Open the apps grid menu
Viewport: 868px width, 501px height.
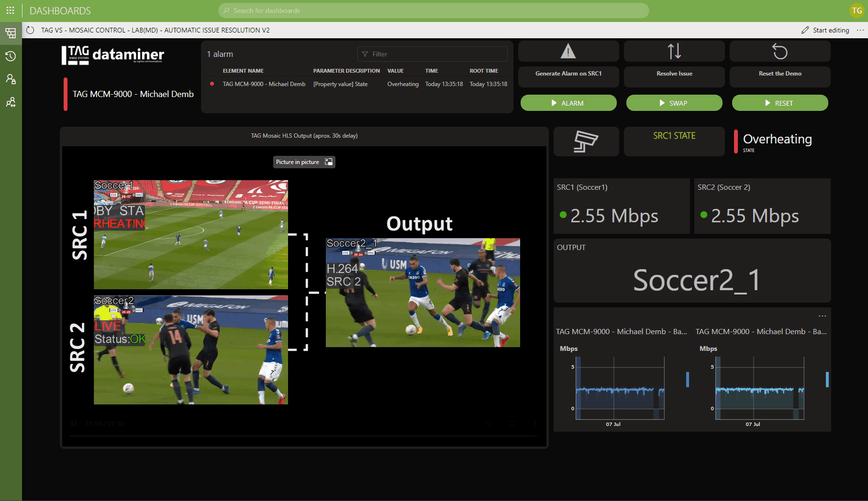point(10,11)
